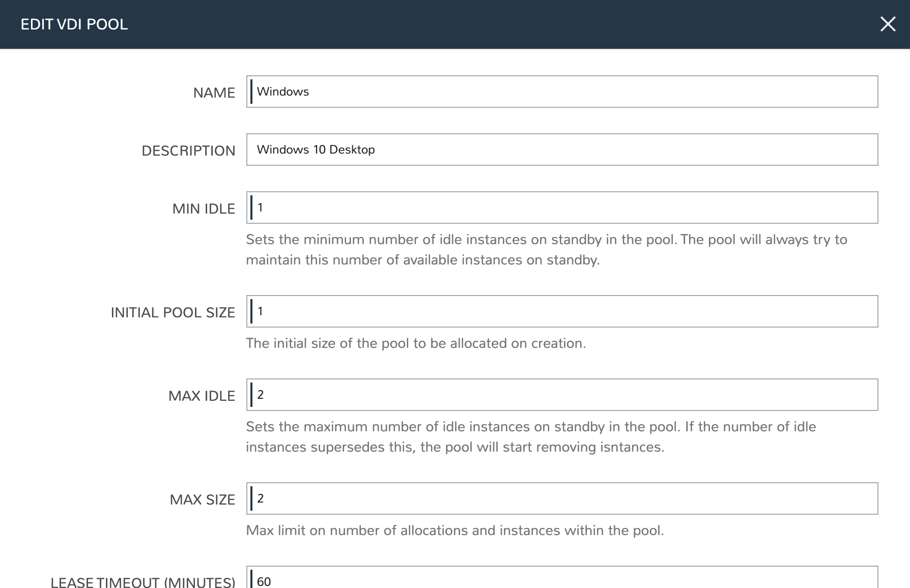Focus the Max Idle input field
910x588 pixels.
(562, 395)
